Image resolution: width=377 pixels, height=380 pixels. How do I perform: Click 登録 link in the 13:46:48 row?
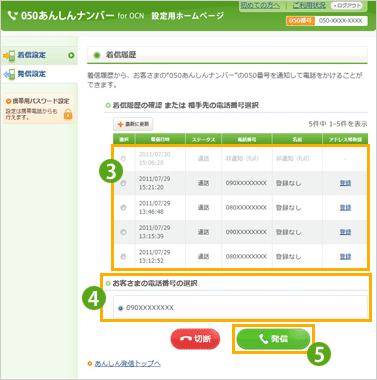click(x=345, y=208)
